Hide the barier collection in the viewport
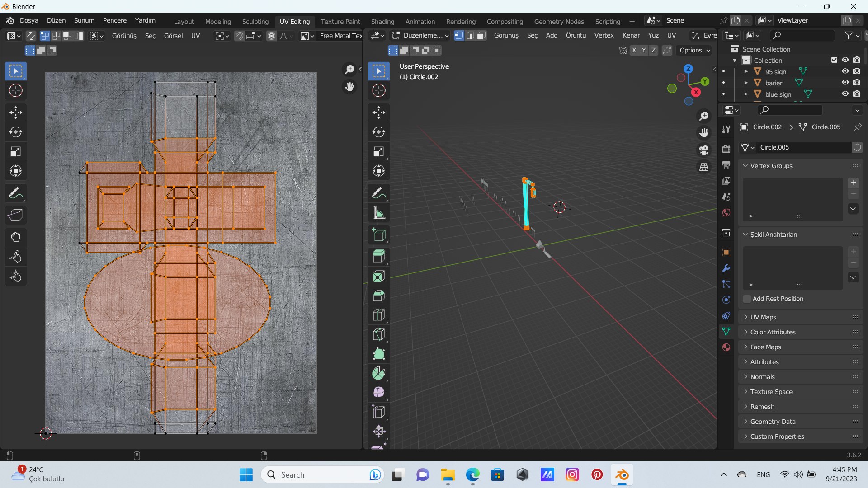Viewport: 868px width, 488px height. coord(845,83)
